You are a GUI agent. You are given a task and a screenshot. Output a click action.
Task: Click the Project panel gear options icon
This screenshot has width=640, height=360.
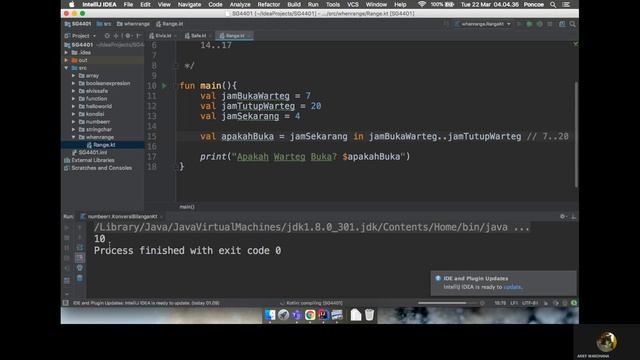[x=128, y=36]
